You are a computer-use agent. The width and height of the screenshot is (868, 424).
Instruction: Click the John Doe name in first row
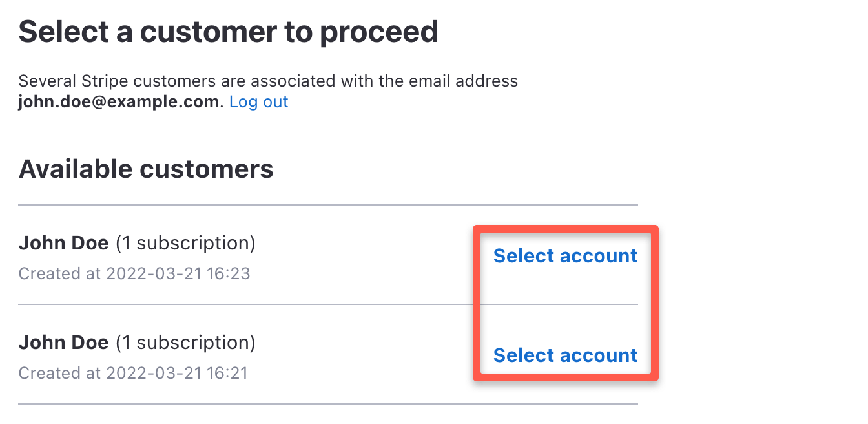pos(63,243)
